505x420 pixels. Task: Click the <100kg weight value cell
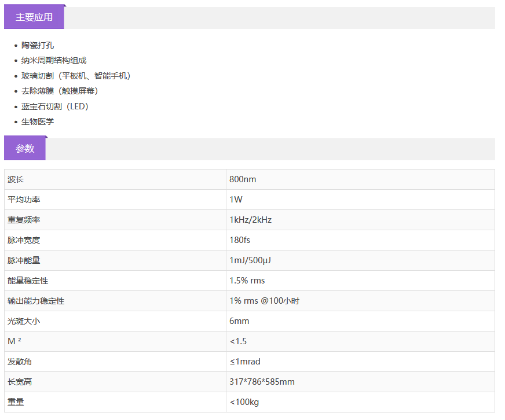[x=244, y=402]
